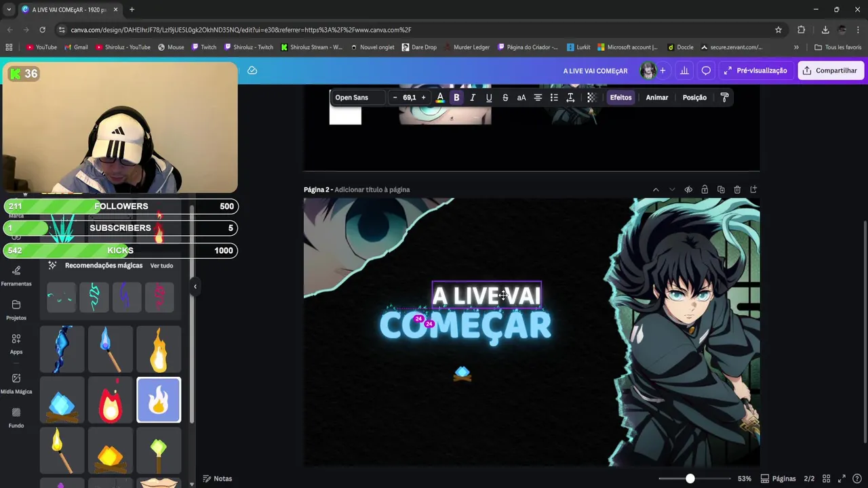Open the 53% zoom level menu
This screenshot has width=868, height=488.
pyautogui.click(x=745, y=479)
